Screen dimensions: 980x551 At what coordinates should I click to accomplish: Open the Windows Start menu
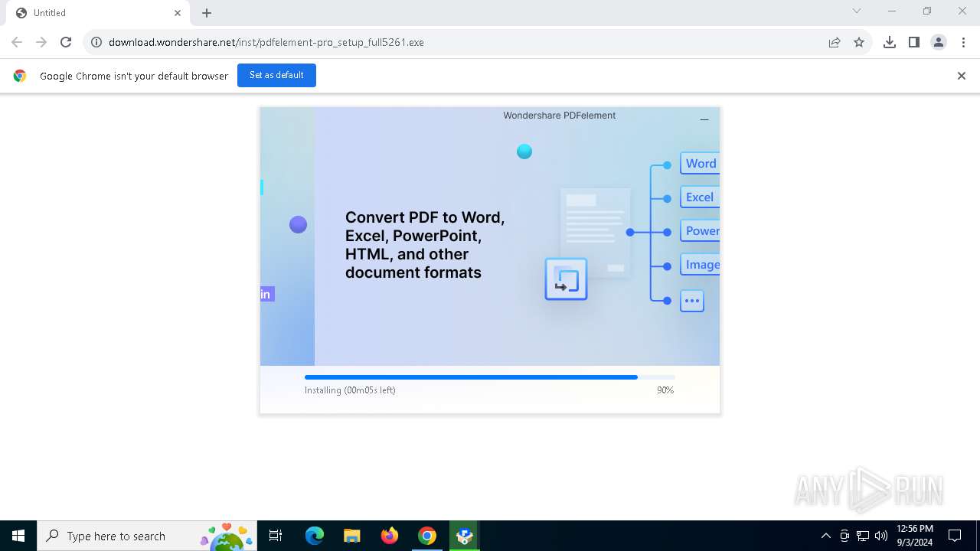pyautogui.click(x=18, y=536)
